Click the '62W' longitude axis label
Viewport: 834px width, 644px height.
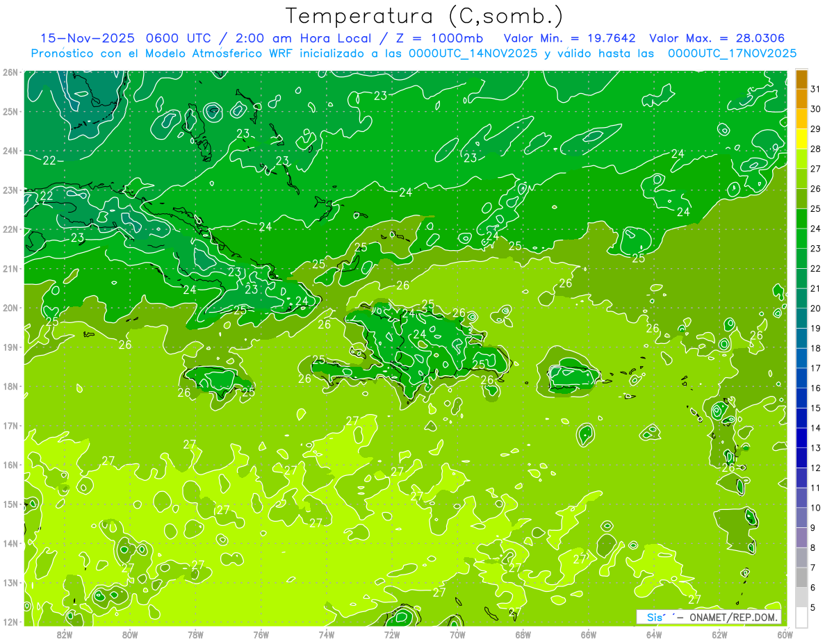pos(720,634)
